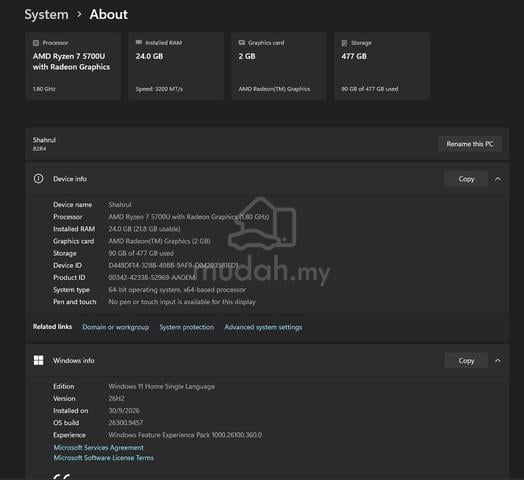Click the Processor icon in top card

(36, 43)
